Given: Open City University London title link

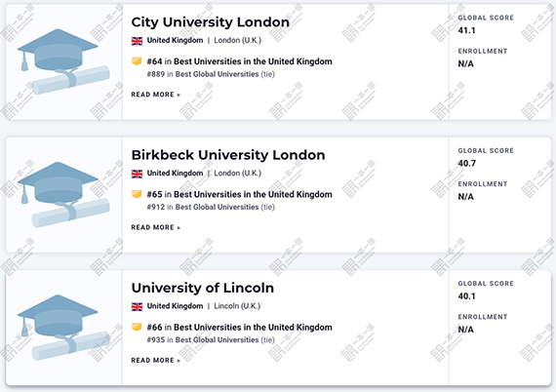Looking at the screenshot, I should point(211,22).
